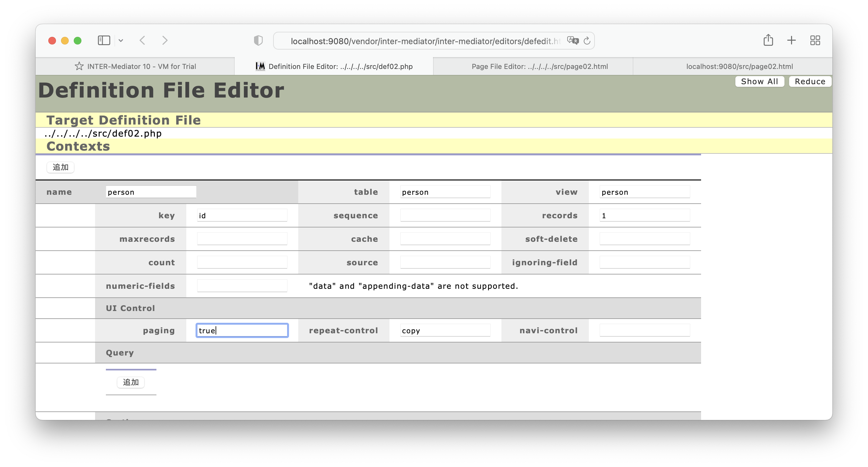Toggle the Safari sidebar icon

[x=104, y=40]
